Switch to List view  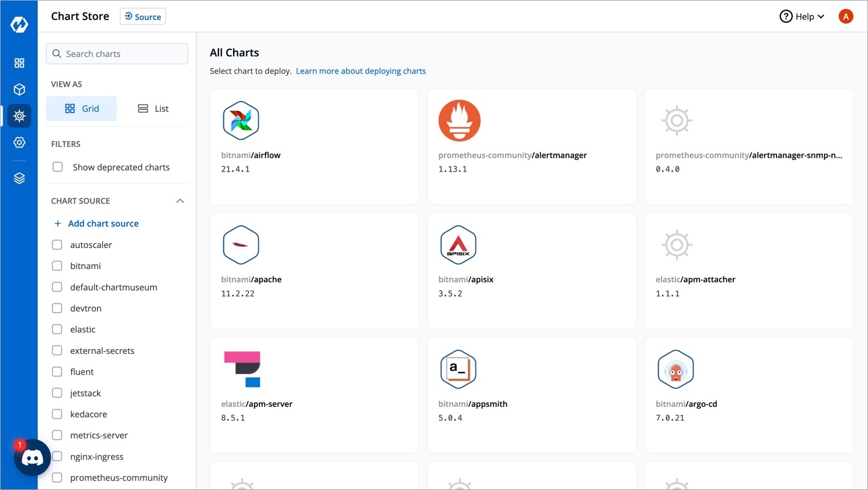click(153, 109)
